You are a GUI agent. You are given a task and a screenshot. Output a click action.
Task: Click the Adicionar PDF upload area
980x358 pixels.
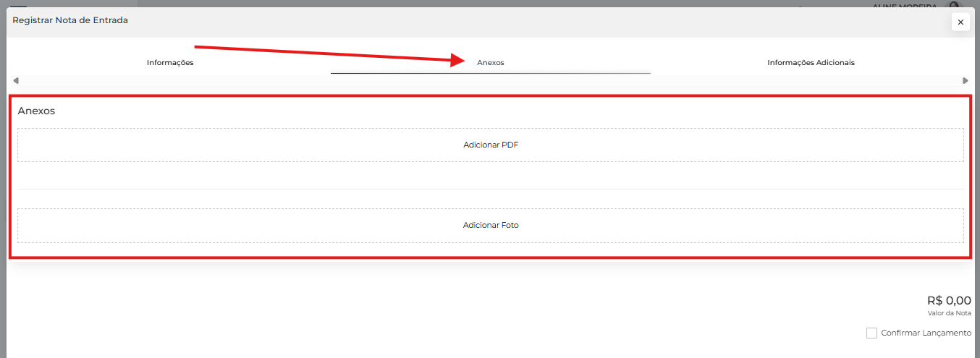[x=491, y=145]
